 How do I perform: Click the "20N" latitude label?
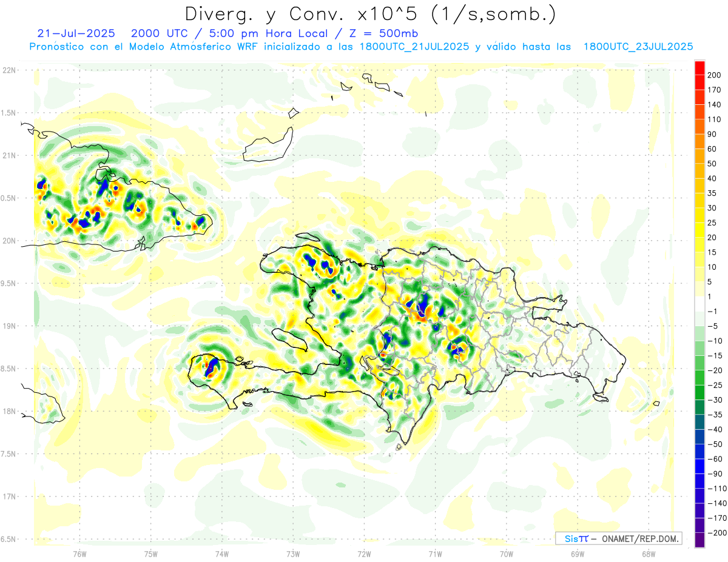click(9, 241)
